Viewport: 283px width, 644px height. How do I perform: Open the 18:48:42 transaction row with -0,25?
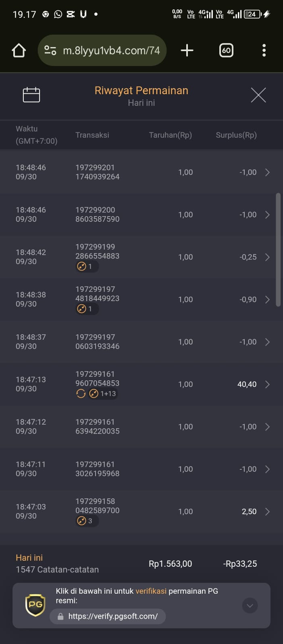click(x=141, y=257)
